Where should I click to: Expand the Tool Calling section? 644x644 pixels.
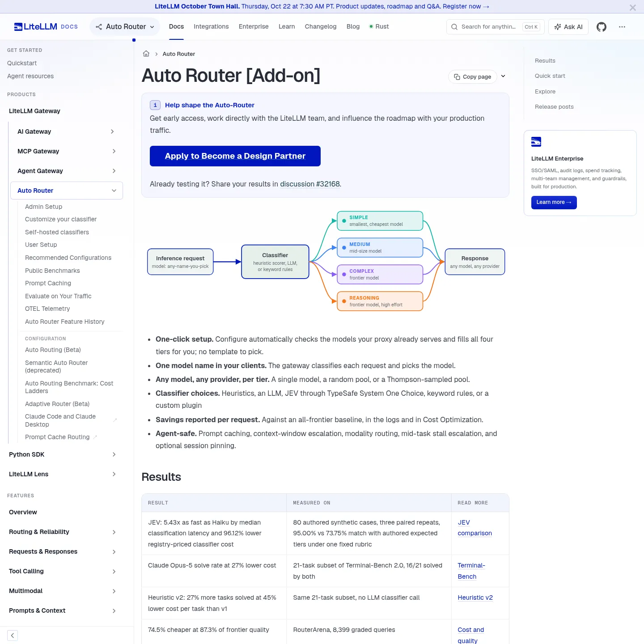(x=114, y=572)
